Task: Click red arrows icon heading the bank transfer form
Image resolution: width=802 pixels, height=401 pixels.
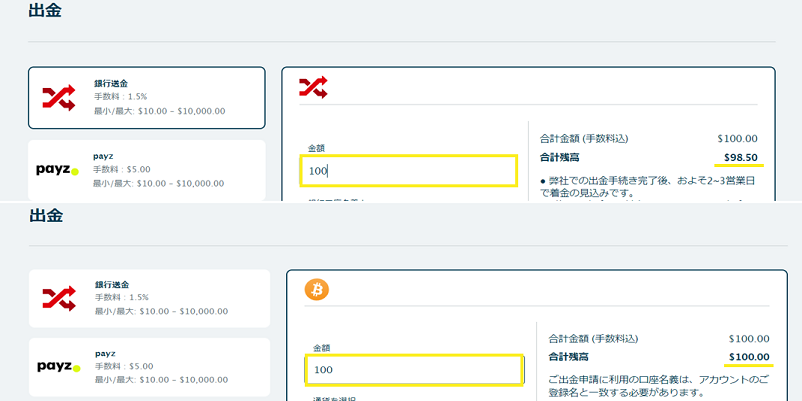Action: pyautogui.click(x=313, y=87)
